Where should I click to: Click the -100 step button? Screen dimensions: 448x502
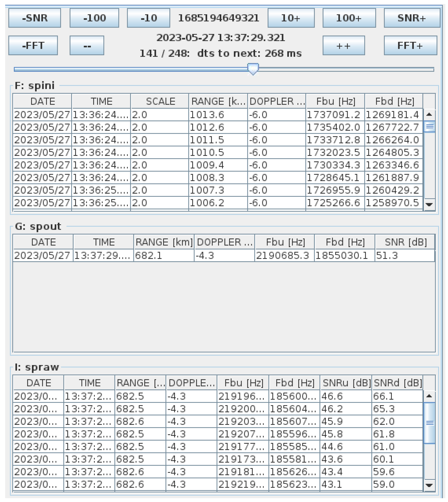(94, 18)
